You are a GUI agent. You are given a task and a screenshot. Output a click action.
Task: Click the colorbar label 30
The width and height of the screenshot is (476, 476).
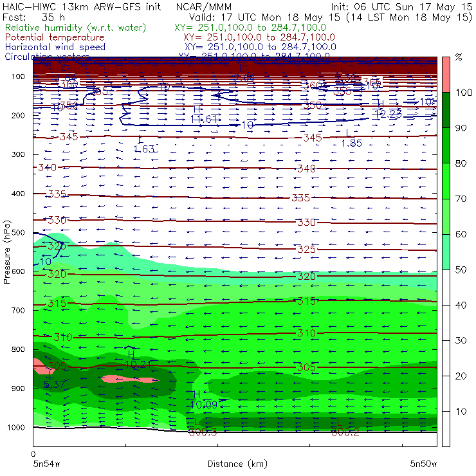pos(461,341)
